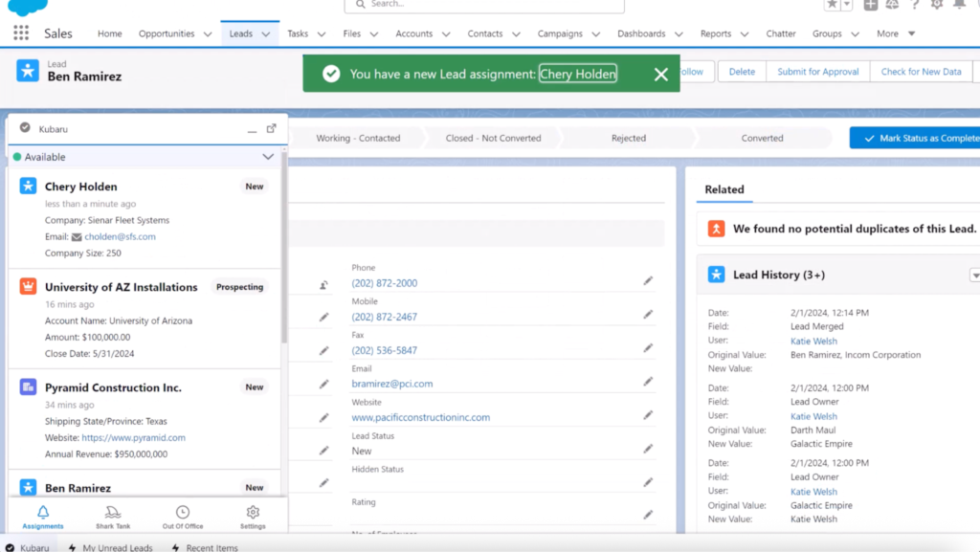
Task: Open the App Launcher grid icon
Action: [x=21, y=33]
